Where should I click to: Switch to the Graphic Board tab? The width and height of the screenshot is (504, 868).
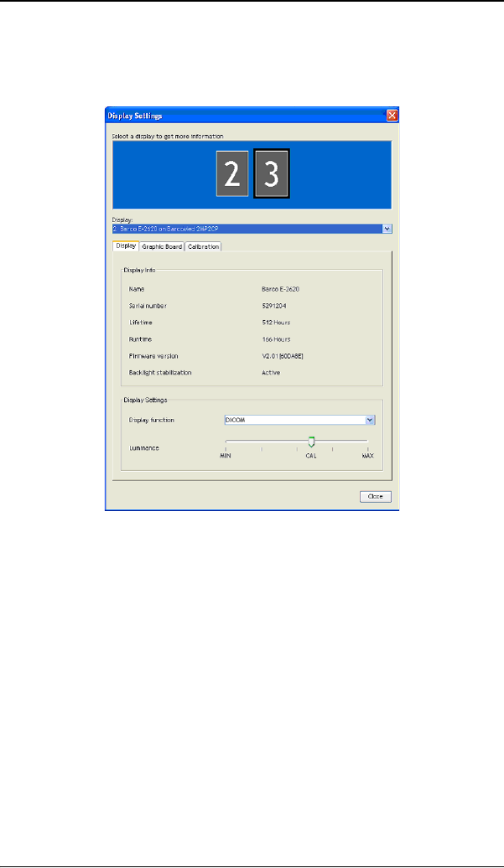162,246
